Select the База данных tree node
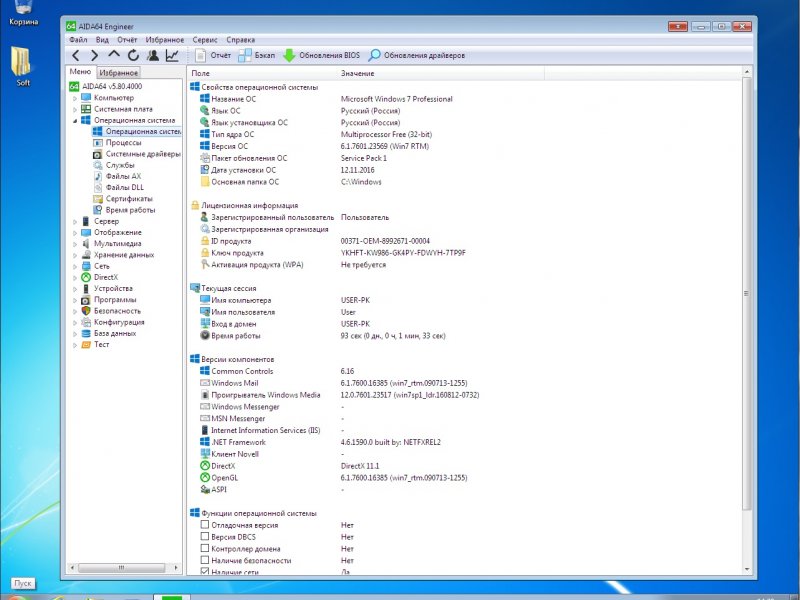The width and height of the screenshot is (800, 600). coord(115,334)
